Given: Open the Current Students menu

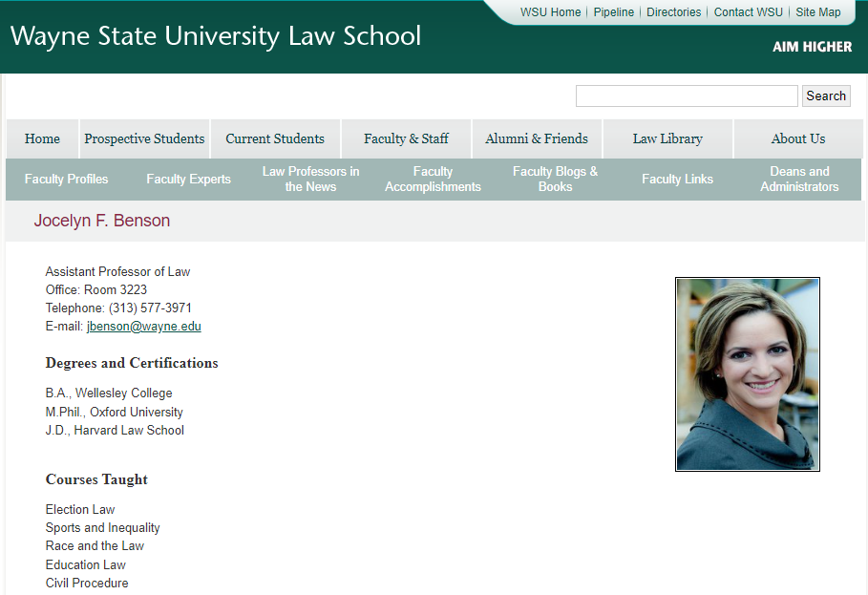Looking at the screenshot, I should [x=275, y=138].
